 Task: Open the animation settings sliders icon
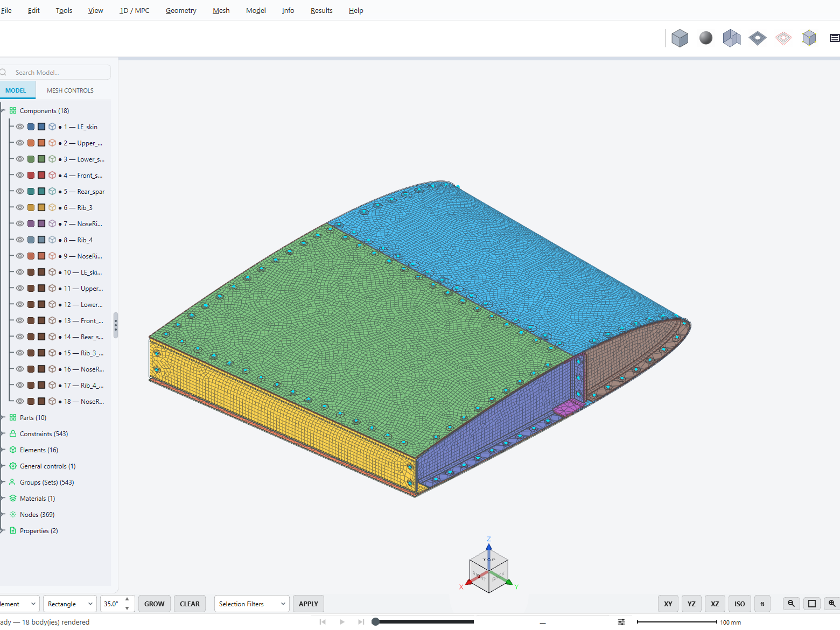point(621,622)
